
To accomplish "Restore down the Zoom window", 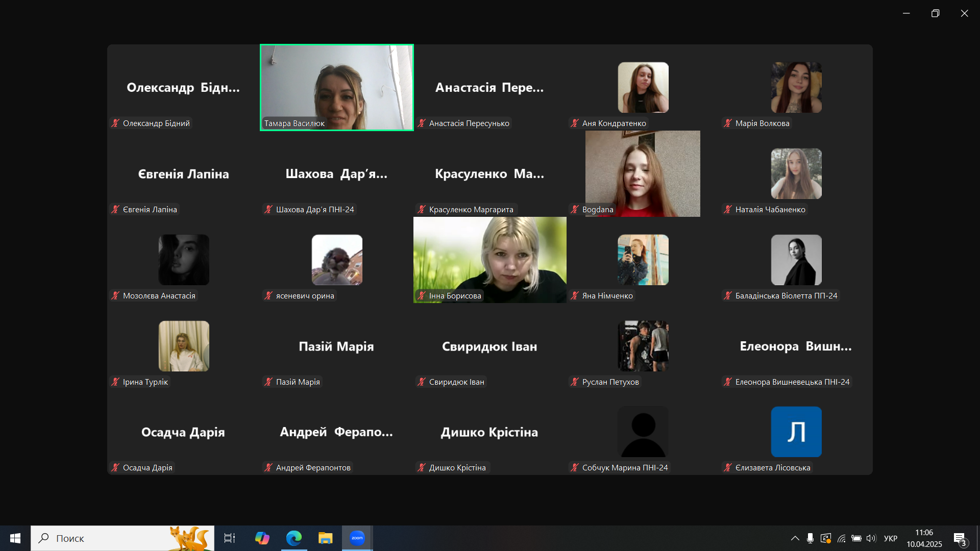I will (935, 13).
